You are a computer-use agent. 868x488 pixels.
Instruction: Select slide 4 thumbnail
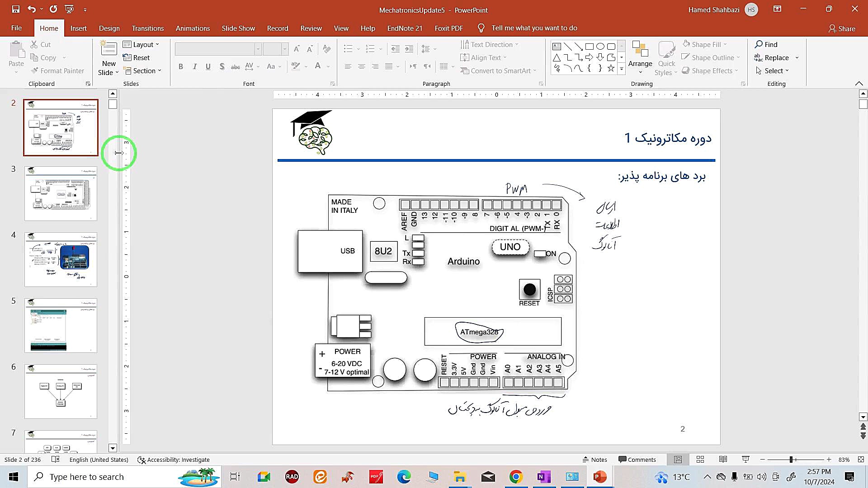pos(61,259)
